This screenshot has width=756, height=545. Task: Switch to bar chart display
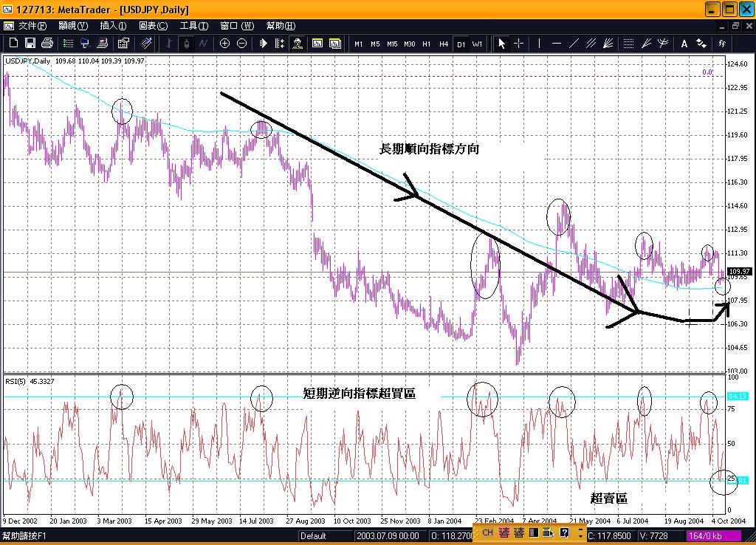click(169, 44)
